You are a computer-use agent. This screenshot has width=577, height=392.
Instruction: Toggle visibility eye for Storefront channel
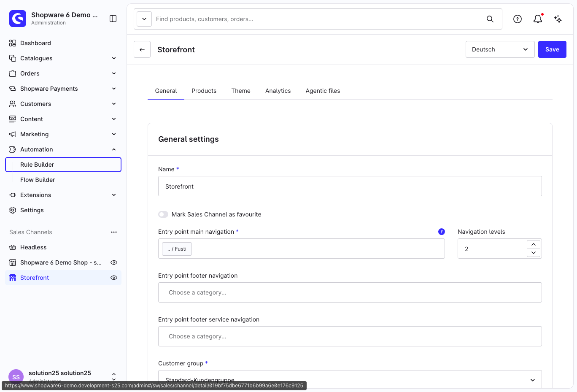[x=114, y=278]
